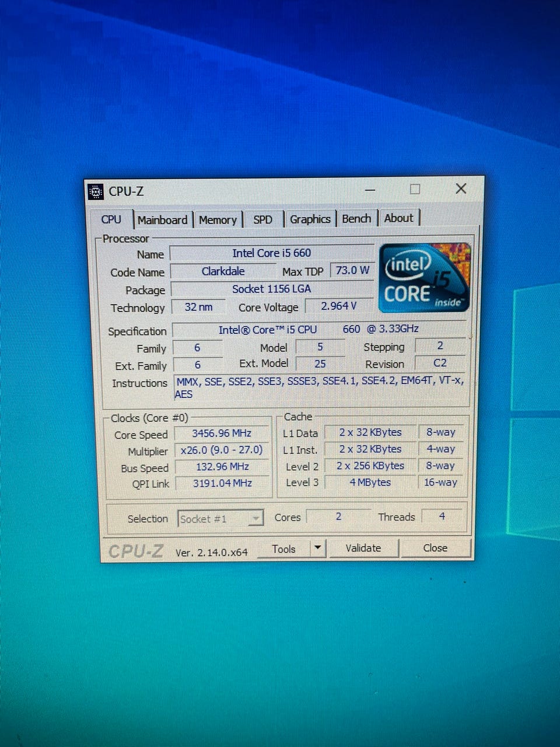
Task: Click the L1 Inst. associativity '4-way'
Action: (440, 449)
